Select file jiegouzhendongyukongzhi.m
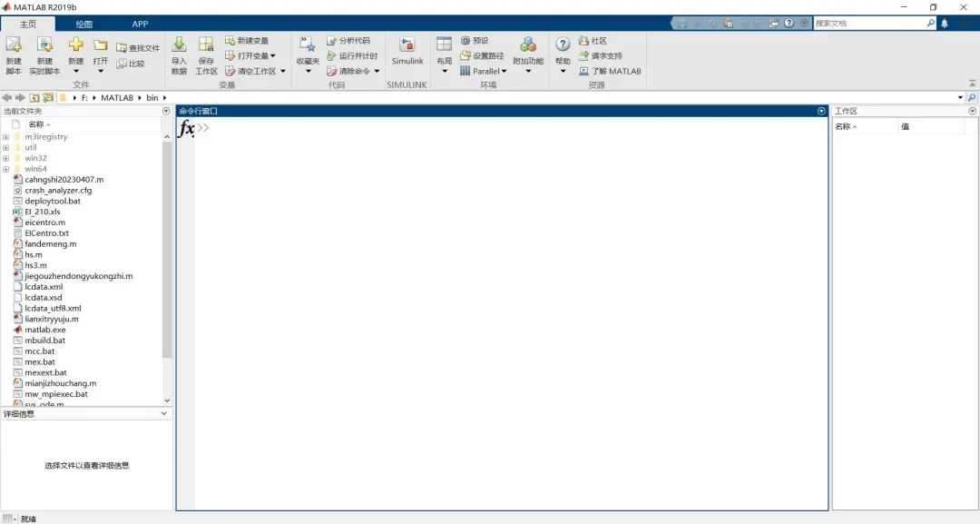 click(78, 276)
